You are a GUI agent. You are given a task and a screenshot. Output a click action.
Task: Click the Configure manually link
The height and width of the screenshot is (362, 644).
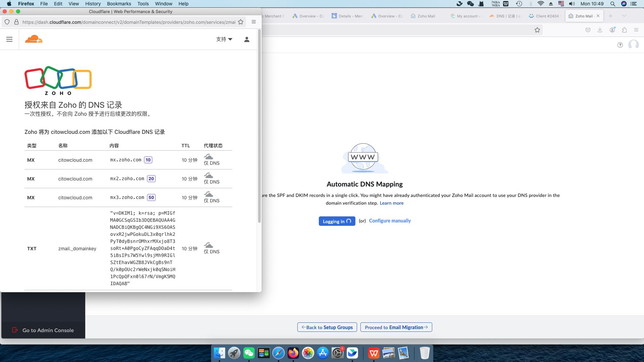coord(390,221)
